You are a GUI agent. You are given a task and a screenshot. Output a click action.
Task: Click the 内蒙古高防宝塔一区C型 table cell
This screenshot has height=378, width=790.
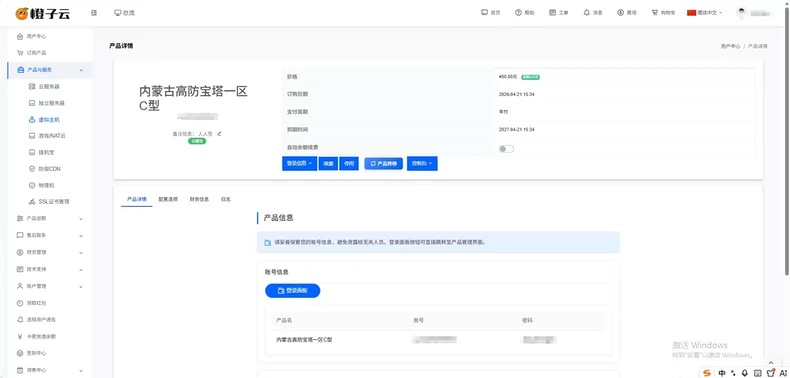point(304,340)
